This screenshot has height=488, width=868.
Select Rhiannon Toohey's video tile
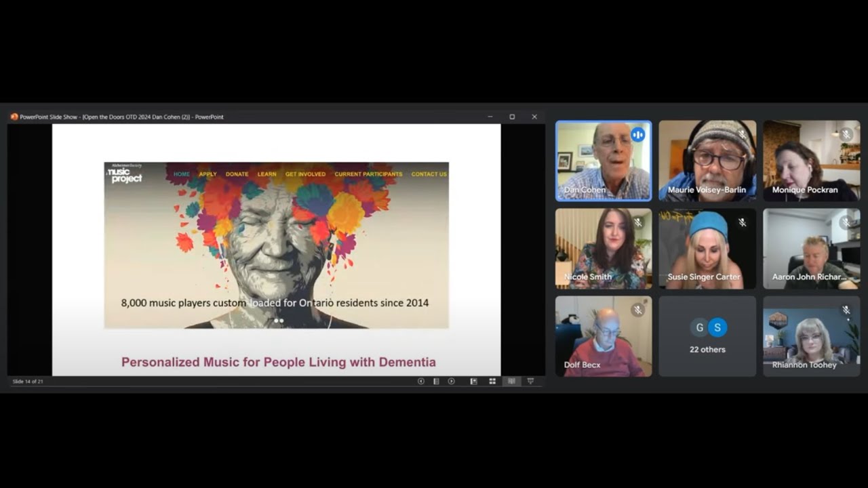point(812,335)
